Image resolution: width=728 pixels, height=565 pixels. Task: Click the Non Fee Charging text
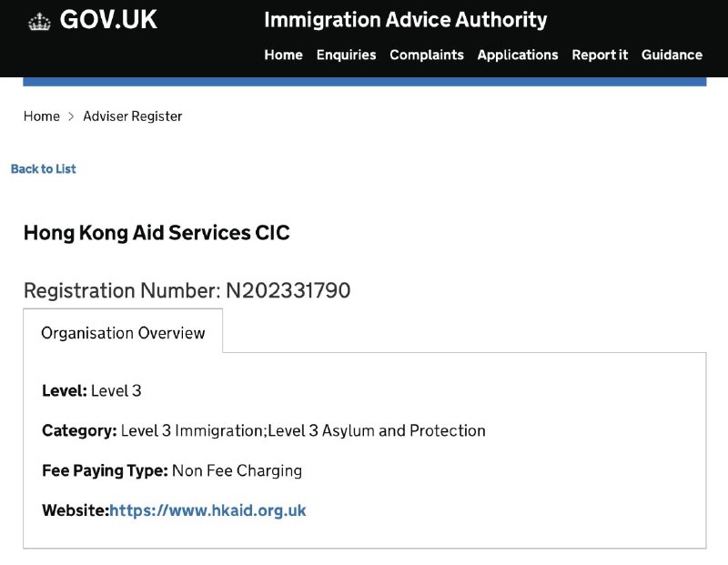coord(237,470)
